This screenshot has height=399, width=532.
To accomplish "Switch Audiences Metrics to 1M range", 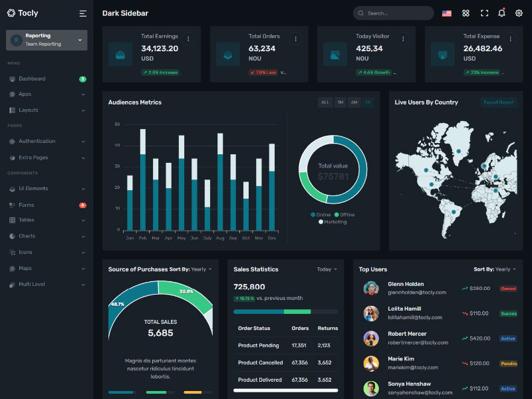I will click(x=340, y=102).
